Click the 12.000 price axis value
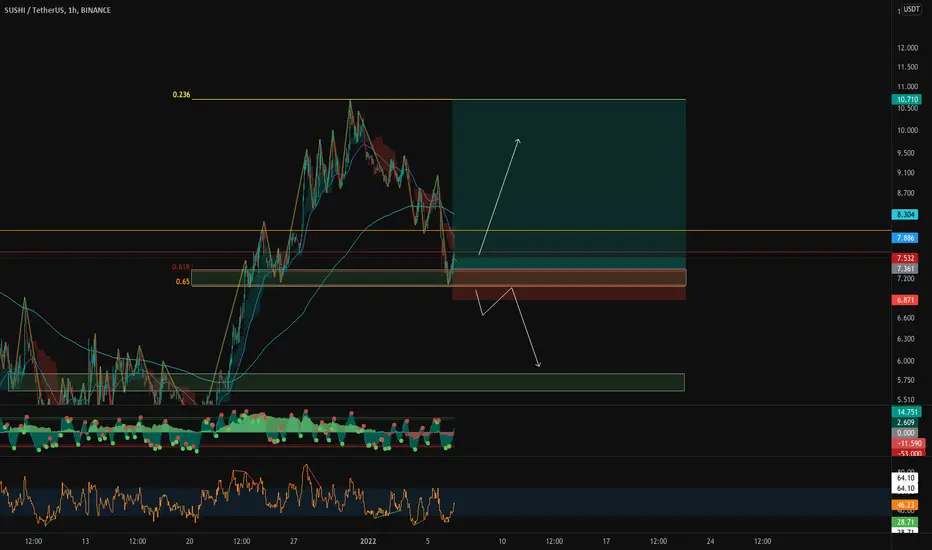Screen dimensions: 932x550 pos(907,48)
